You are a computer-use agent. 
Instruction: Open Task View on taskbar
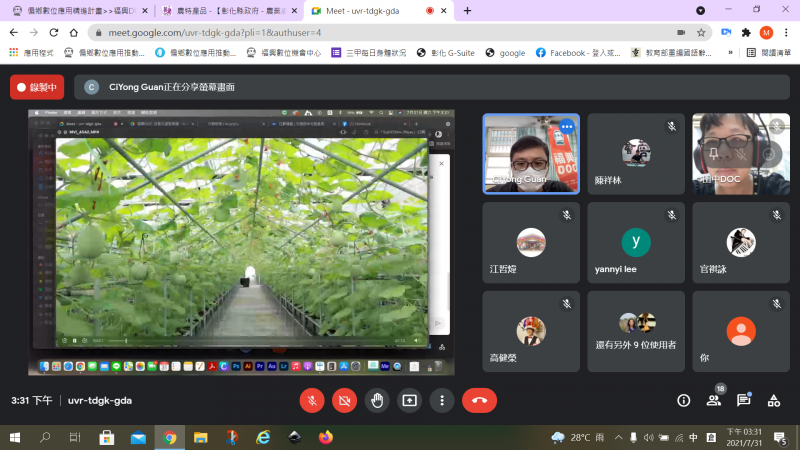point(75,437)
